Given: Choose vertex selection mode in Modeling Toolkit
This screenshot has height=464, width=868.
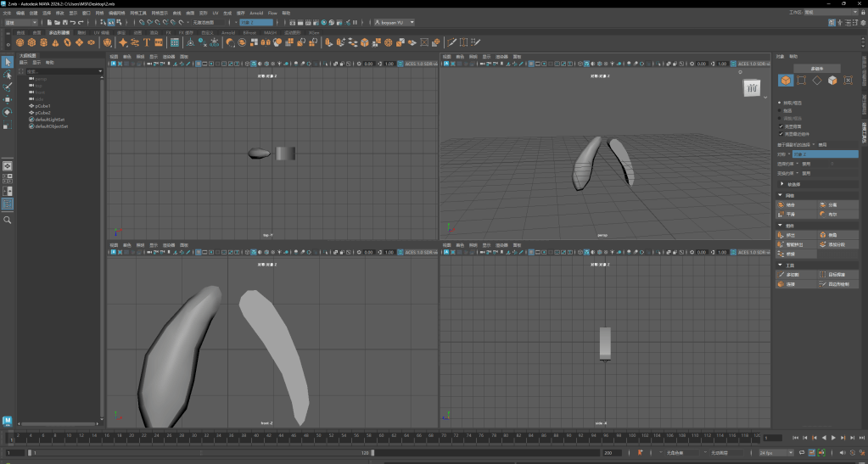Looking at the screenshot, I should coord(801,81).
